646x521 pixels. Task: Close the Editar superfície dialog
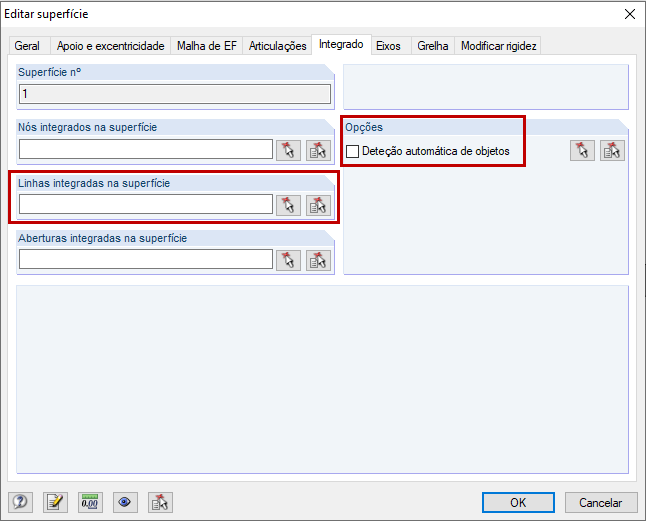tap(630, 14)
